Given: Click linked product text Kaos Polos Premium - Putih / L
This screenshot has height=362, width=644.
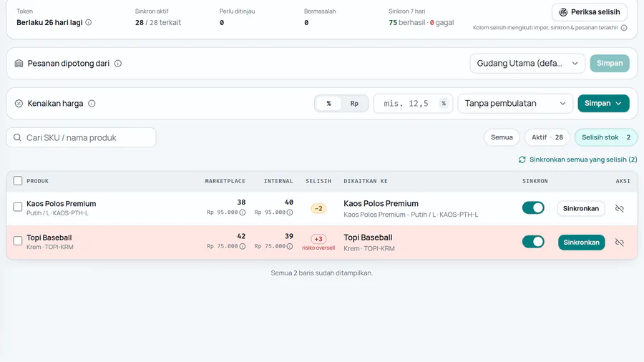Looking at the screenshot, I should point(411,215).
